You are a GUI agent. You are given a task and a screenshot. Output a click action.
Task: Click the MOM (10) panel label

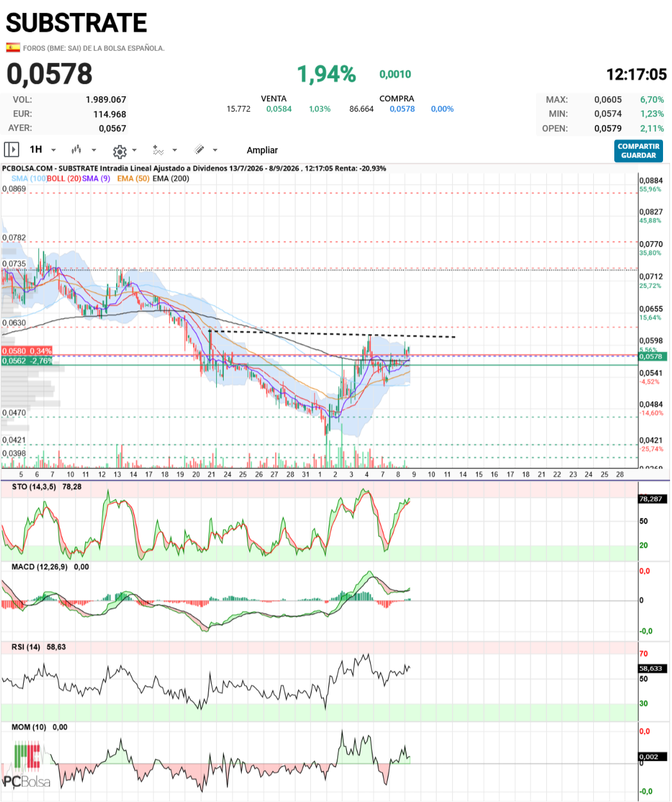[29, 727]
